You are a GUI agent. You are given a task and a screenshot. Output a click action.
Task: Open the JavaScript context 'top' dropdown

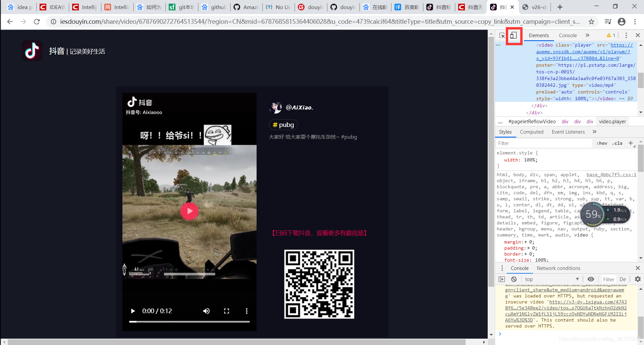[552, 279]
